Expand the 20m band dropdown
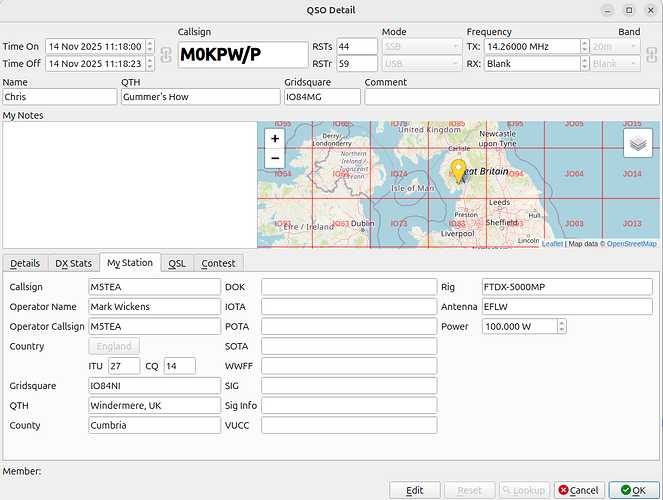Viewport: 663px width, 500px height. tap(615, 46)
